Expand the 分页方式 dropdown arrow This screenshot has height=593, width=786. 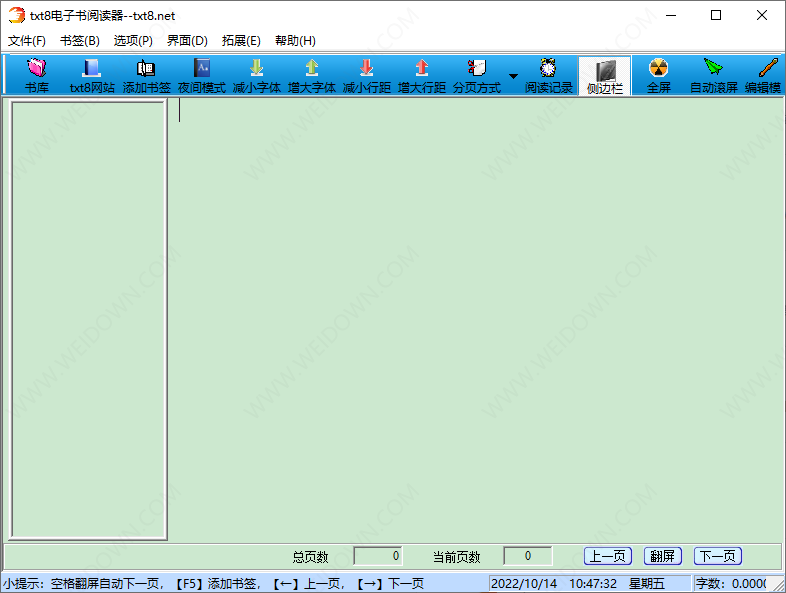coord(513,76)
